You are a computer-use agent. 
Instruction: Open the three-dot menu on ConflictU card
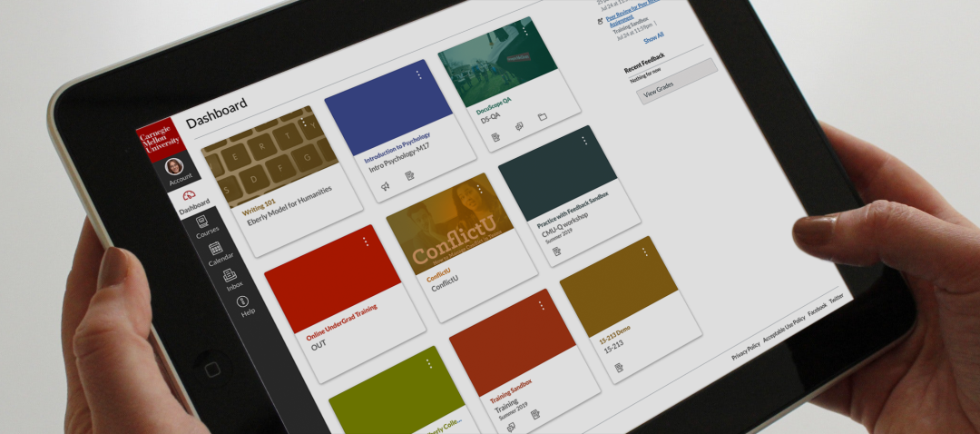pos(479,189)
